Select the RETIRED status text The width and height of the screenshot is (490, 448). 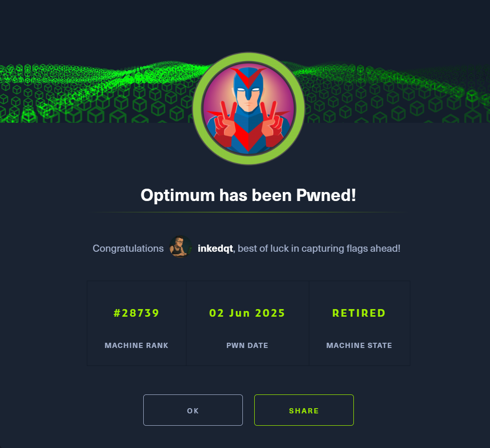pos(359,313)
